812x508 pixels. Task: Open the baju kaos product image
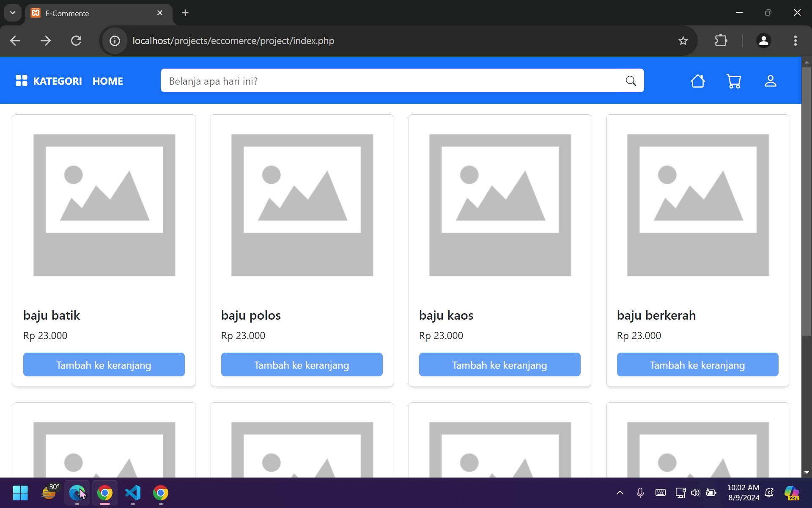(500, 205)
